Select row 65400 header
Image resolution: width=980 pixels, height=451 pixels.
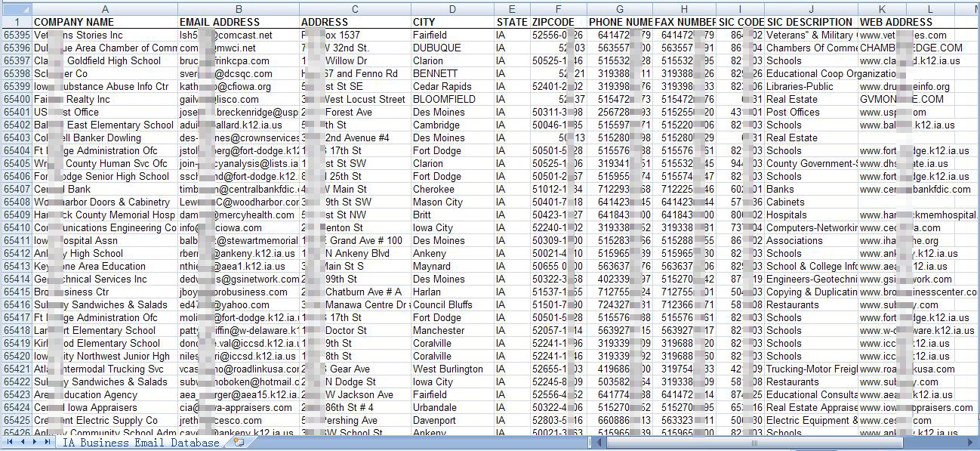(x=16, y=99)
